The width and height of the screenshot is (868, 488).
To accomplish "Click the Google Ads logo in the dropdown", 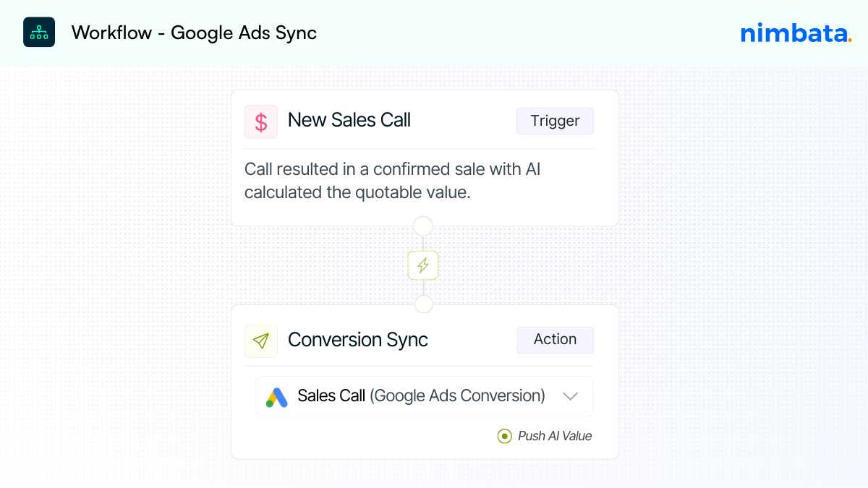I will (x=277, y=396).
